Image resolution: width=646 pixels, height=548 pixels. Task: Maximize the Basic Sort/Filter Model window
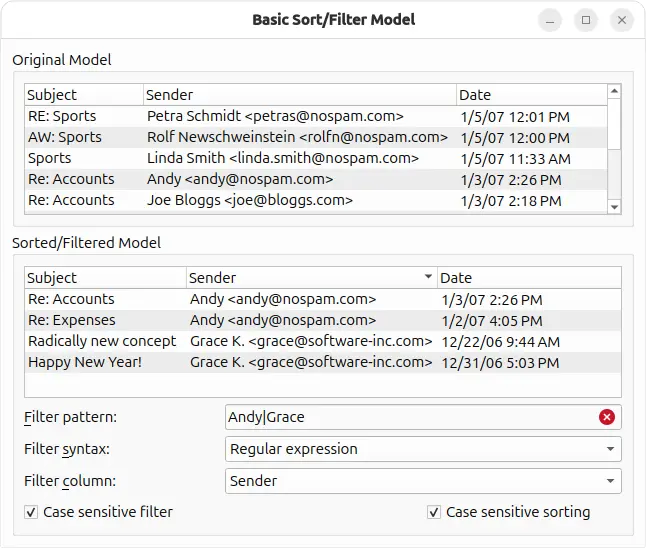tap(586, 20)
